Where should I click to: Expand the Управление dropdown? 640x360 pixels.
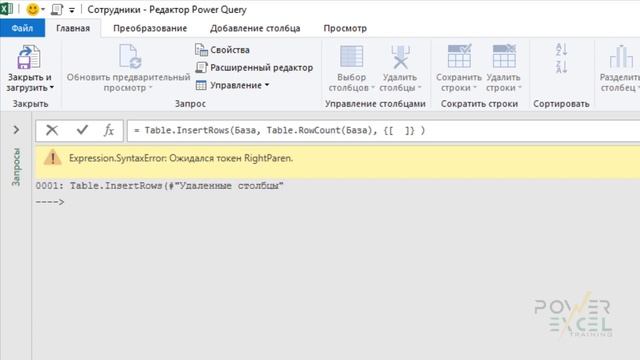pos(267,85)
